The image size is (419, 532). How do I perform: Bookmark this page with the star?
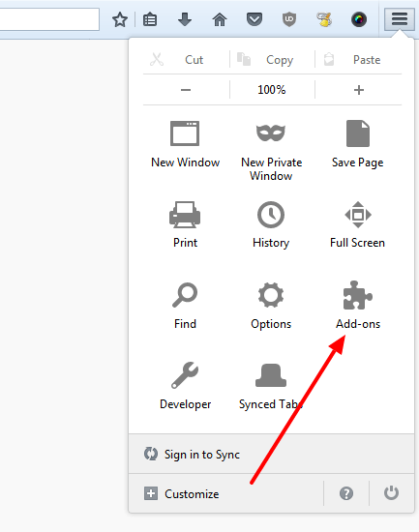point(120,19)
